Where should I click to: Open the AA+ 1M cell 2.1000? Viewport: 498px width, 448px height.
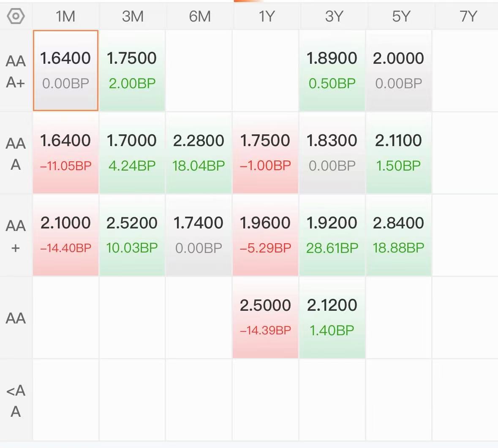65,235
